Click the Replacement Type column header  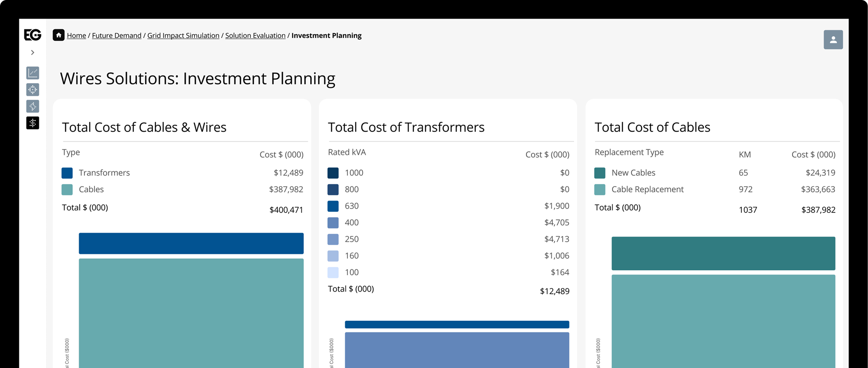[629, 152]
